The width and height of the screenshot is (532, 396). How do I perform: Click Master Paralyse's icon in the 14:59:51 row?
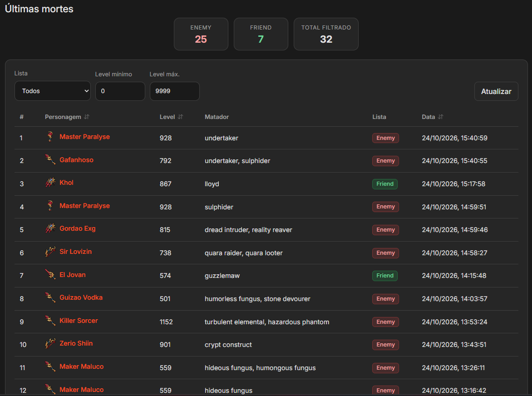[x=50, y=206]
